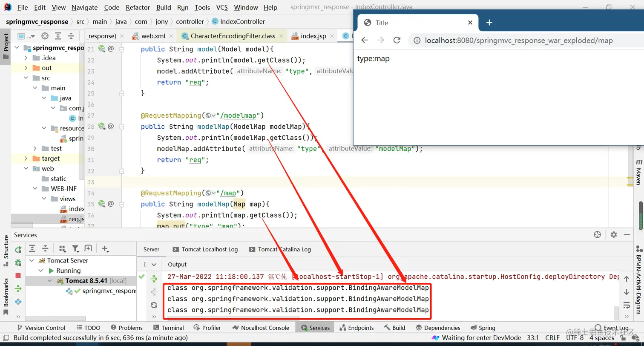The height and width of the screenshot is (346, 644).
Task: Open the Navigate menu
Action: click(x=84, y=7)
